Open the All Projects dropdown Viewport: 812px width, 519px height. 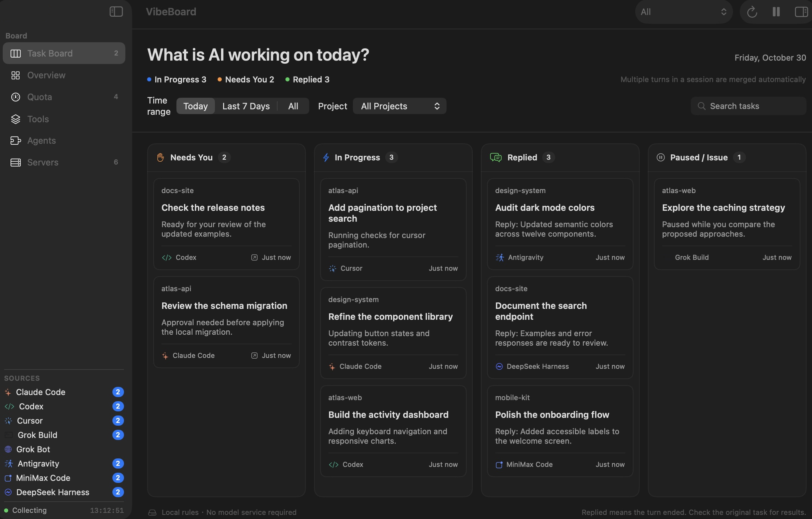coord(400,106)
